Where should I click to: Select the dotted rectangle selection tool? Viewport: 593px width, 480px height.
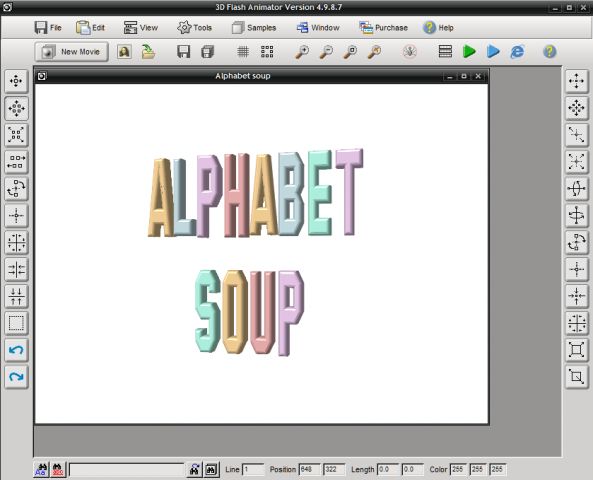point(16,323)
